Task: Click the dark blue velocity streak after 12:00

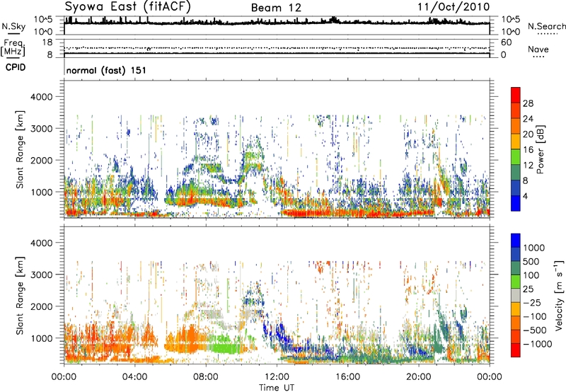Action: tap(279, 333)
